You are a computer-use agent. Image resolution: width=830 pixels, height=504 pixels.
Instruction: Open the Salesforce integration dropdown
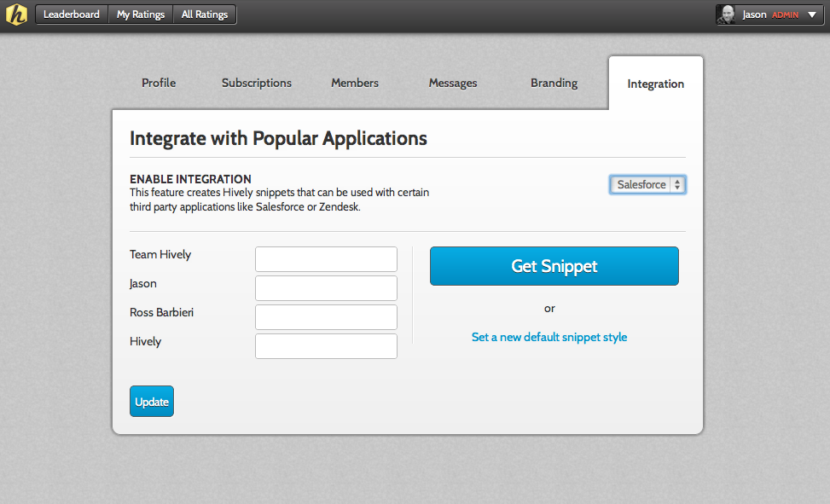coord(648,185)
